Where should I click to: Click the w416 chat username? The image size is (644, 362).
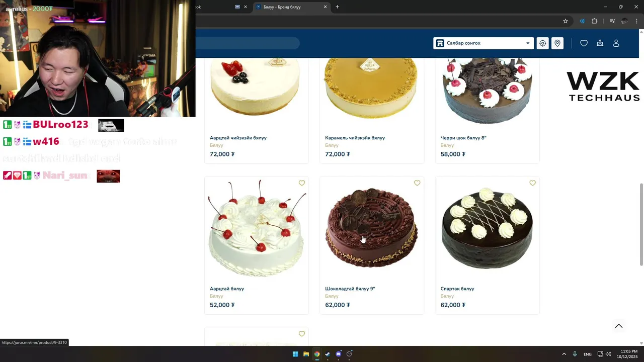[x=46, y=142]
